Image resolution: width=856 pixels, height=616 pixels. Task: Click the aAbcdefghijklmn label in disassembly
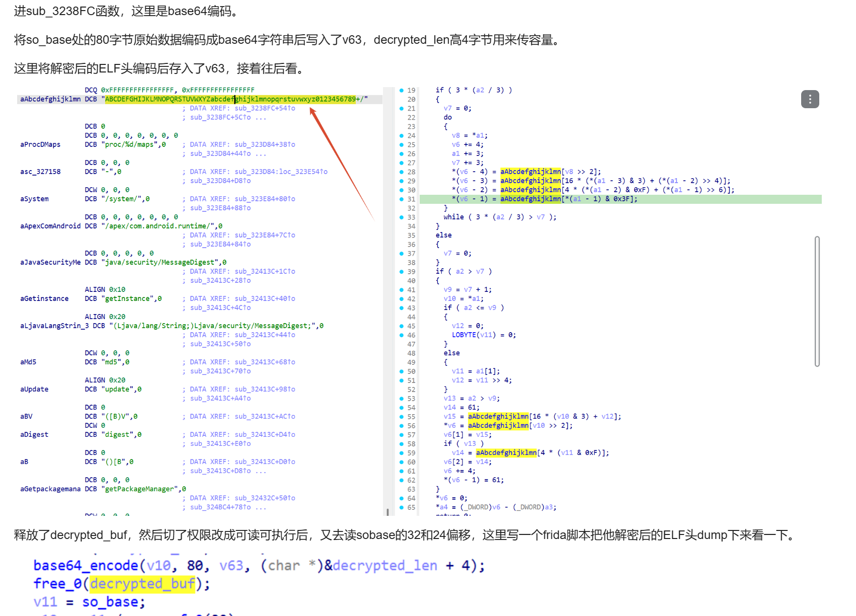pyautogui.click(x=50, y=99)
